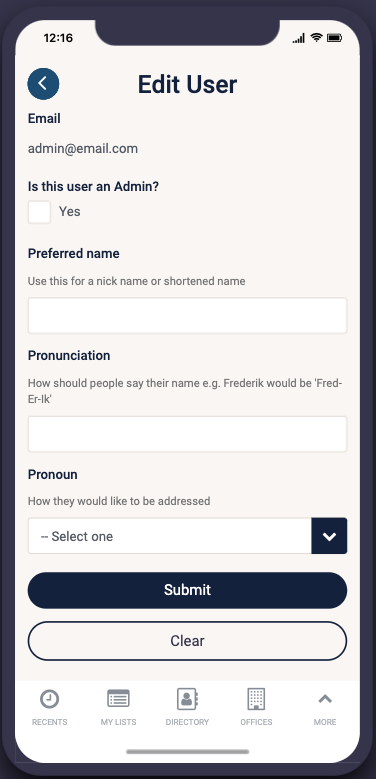
Task: Open the '-- Select one' pronoun list
Action: coord(170,536)
